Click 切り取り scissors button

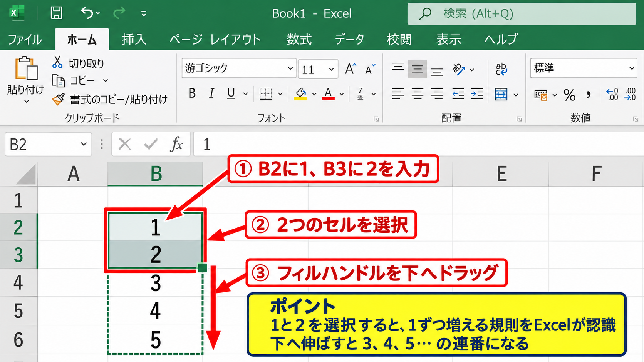click(x=78, y=63)
